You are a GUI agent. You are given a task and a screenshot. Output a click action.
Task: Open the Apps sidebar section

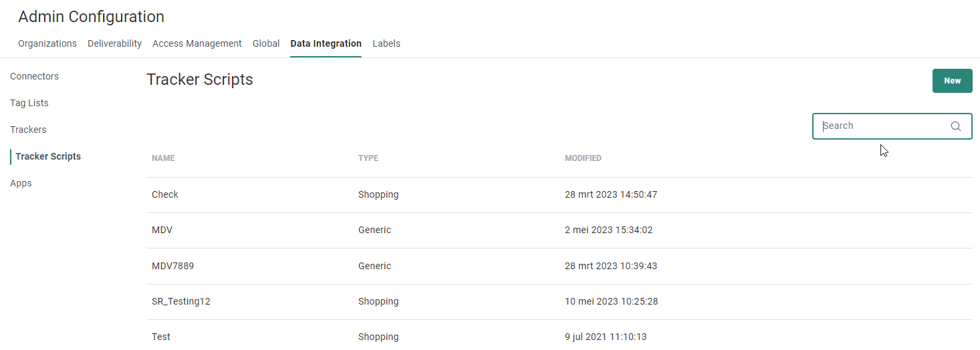pyautogui.click(x=21, y=183)
